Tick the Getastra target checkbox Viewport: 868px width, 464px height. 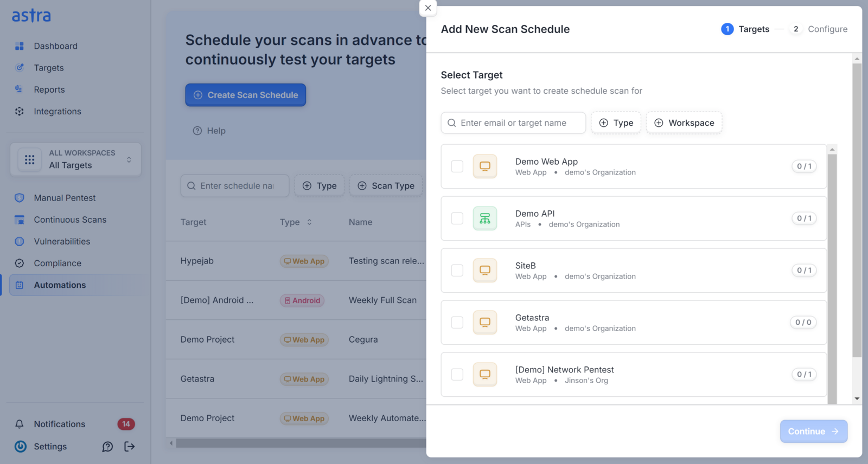457,323
